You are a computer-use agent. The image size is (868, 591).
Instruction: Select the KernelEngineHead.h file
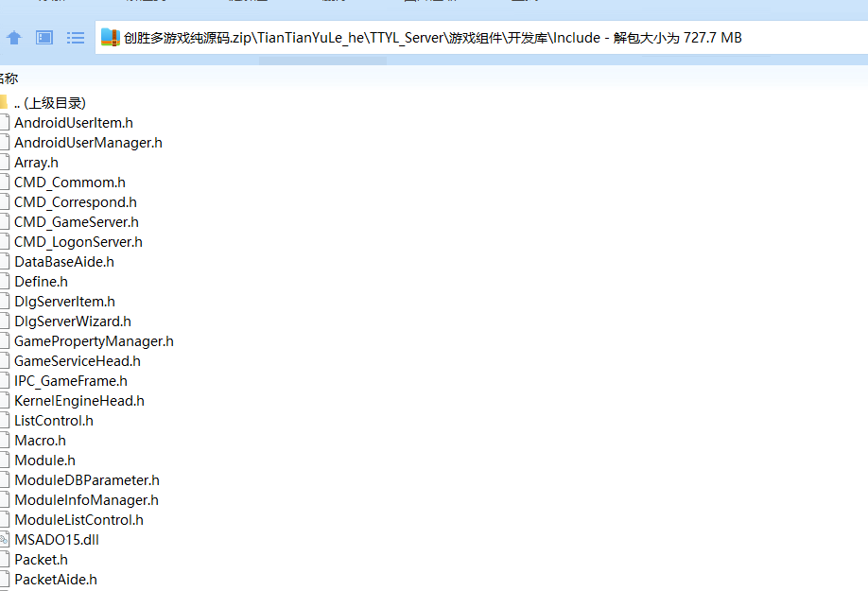[78, 401]
